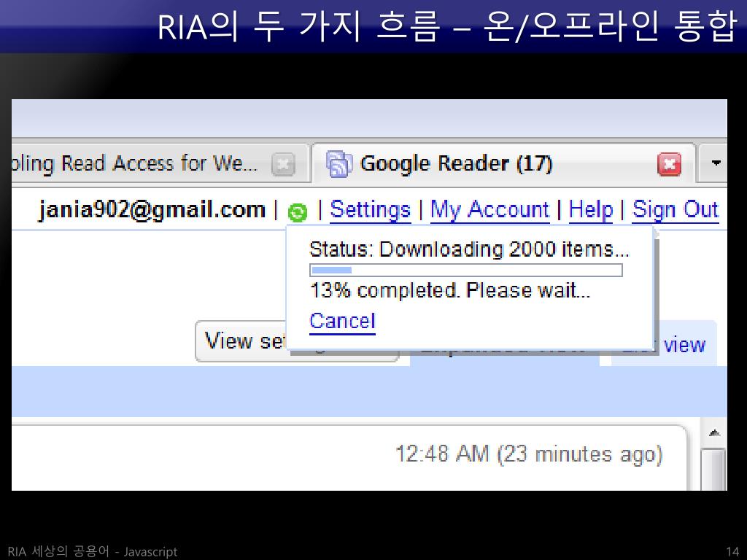Open the Help link
Viewport: 747px width, 560px height.
pyautogui.click(x=591, y=210)
